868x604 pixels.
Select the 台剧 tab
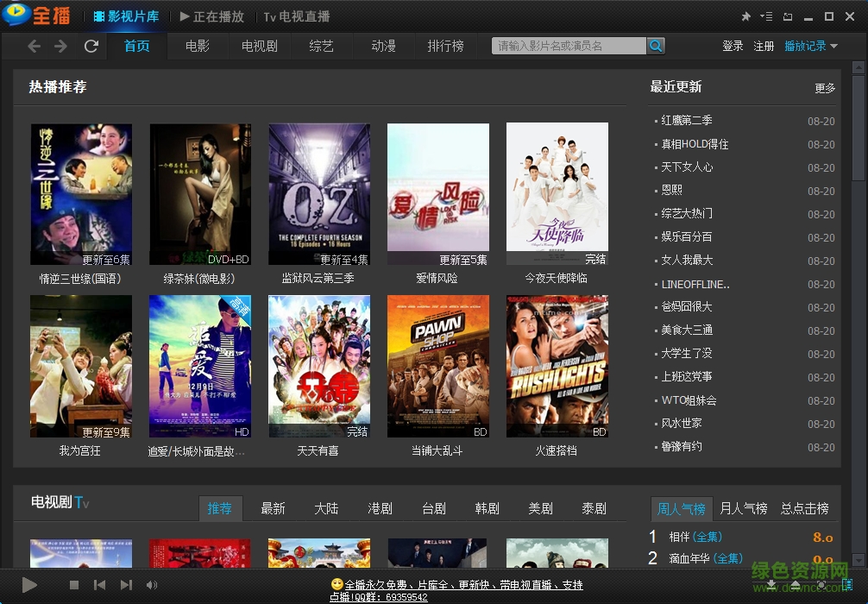click(433, 508)
